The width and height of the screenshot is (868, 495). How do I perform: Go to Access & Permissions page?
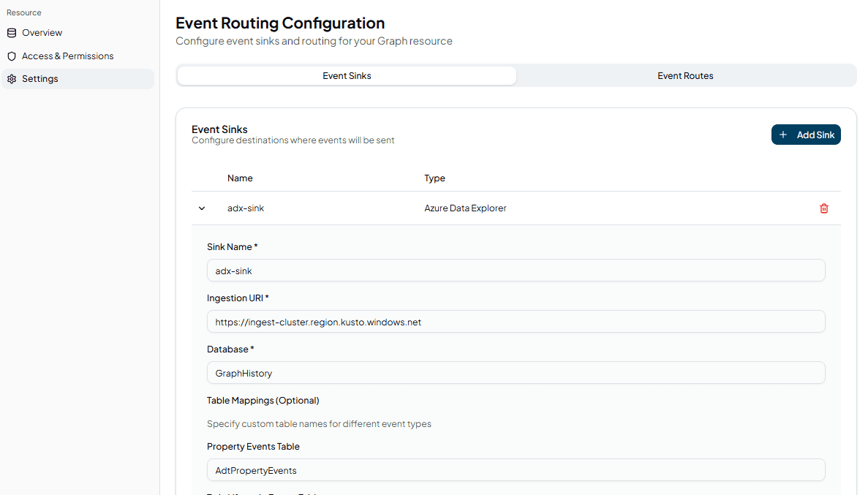point(67,56)
